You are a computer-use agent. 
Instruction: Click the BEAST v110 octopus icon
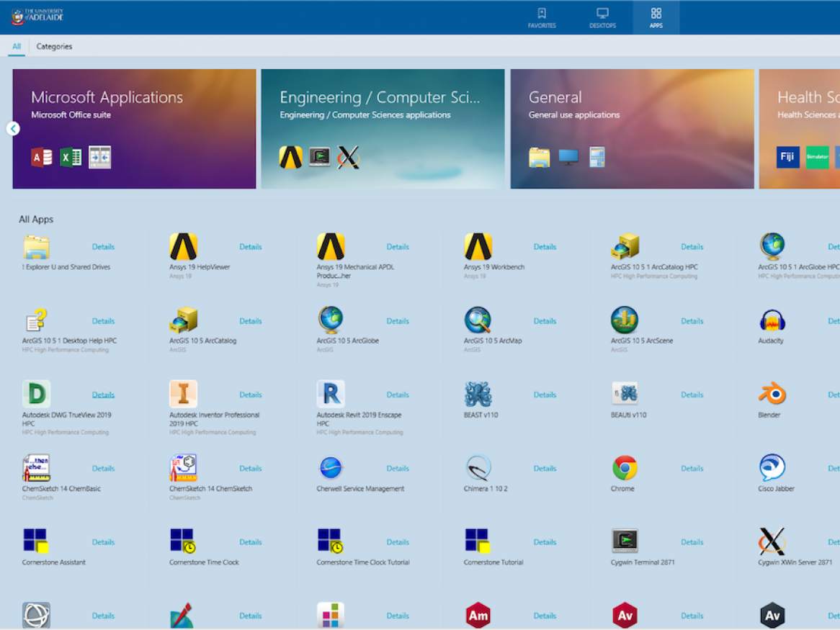pyautogui.click(x=478, y=395)
